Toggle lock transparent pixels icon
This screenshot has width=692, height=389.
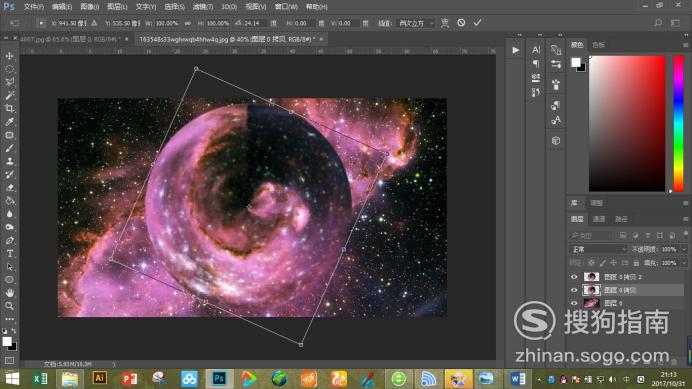pyautogui.click(x=591, y=263)
